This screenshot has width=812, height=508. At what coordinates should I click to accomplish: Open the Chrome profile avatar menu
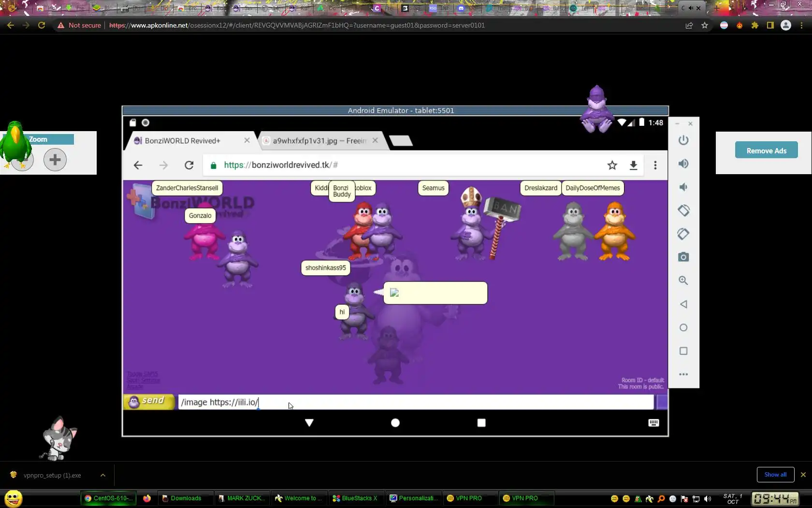coord(786,25)
